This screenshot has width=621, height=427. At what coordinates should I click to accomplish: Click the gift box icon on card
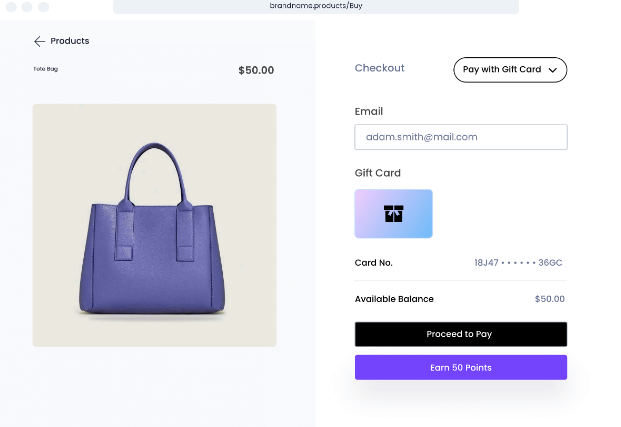pos(393,214)
